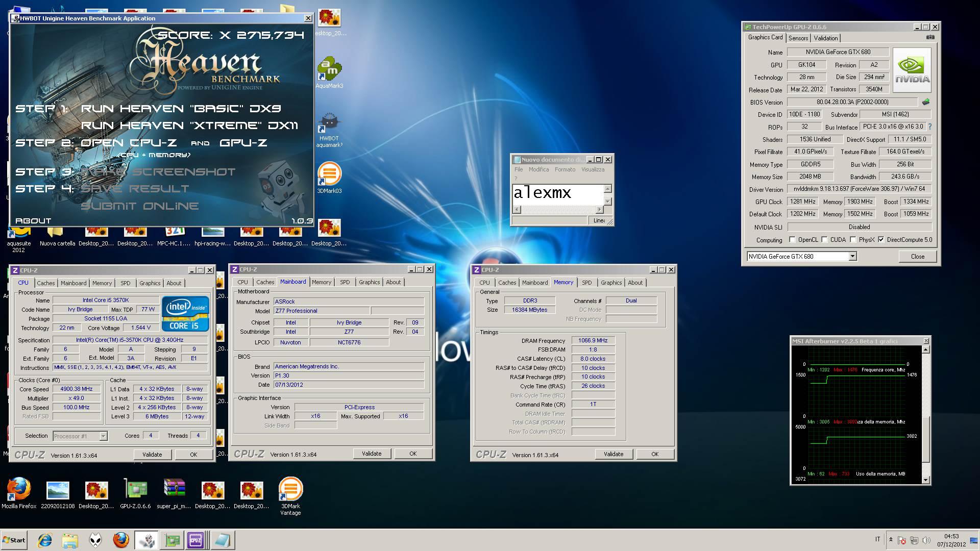The image size is (980, 551).
Task: Open the GPU-Z.0.6.6 desktop icon
Action: (135, 493)
